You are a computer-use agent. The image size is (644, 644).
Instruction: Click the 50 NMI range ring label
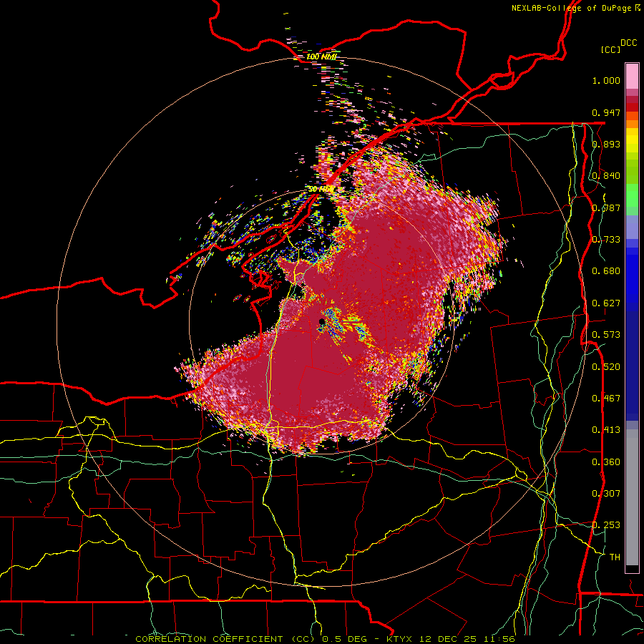coord(321,189)
